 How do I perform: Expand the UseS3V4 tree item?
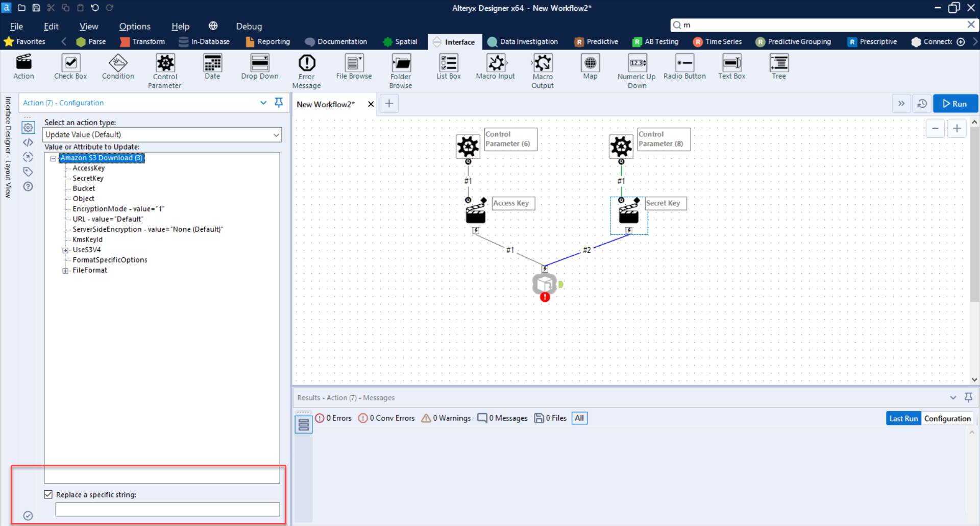[x=65, y=250]
